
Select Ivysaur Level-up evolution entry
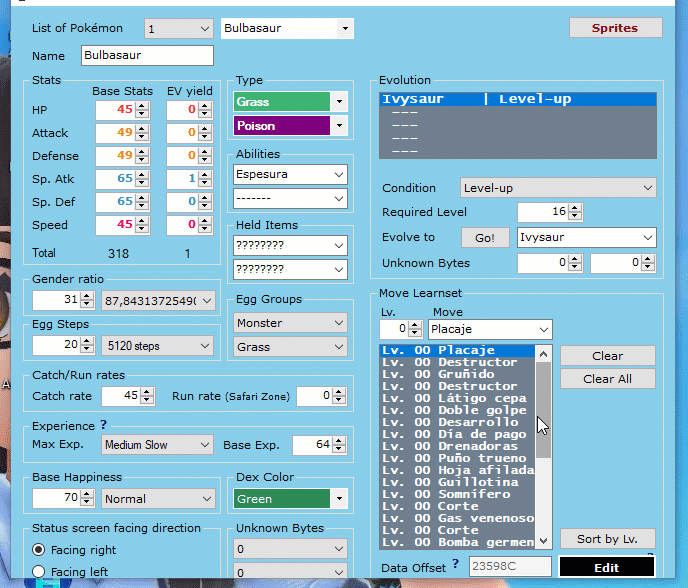click(518, 100)
